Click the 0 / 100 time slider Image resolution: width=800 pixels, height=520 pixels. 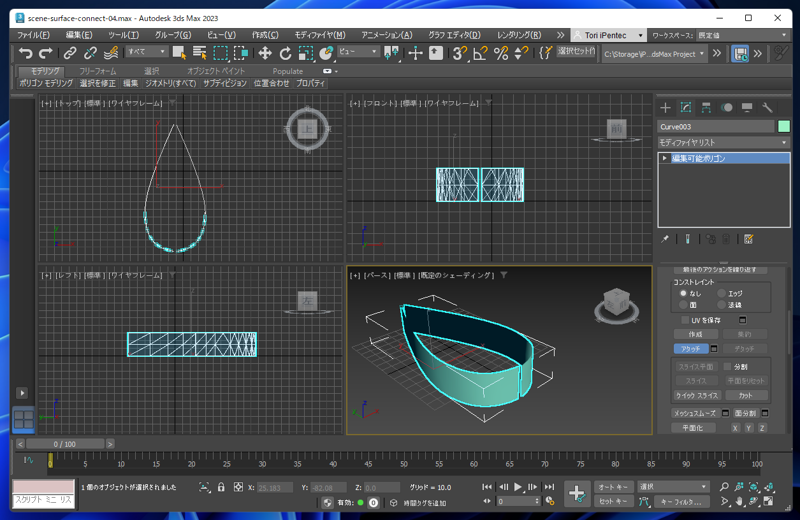click(x=65, y=444)
